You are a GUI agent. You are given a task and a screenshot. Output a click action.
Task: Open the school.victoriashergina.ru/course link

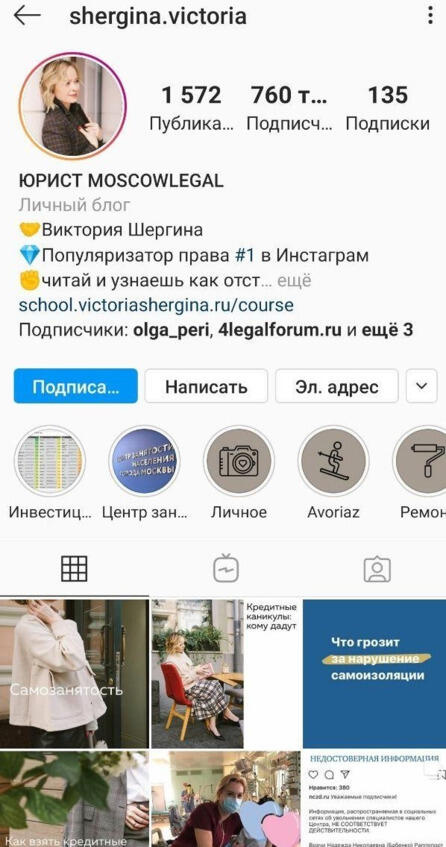[x=156, y=305]
